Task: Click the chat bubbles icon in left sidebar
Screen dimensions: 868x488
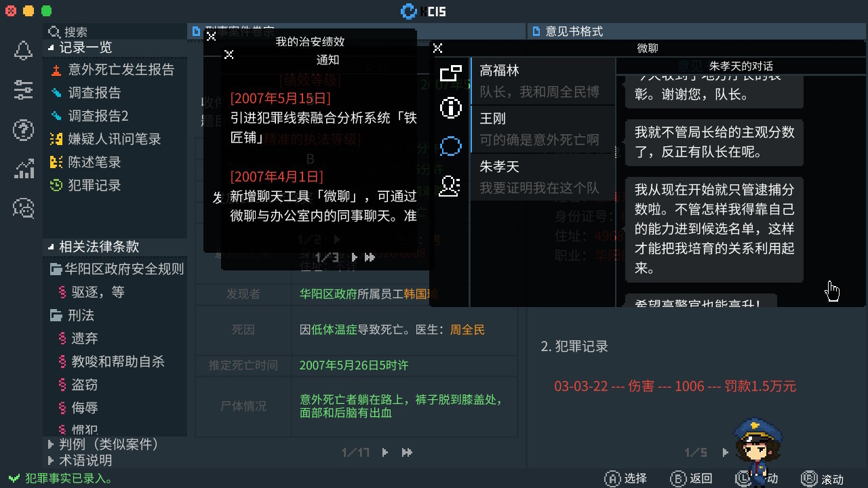Action: 23,208
